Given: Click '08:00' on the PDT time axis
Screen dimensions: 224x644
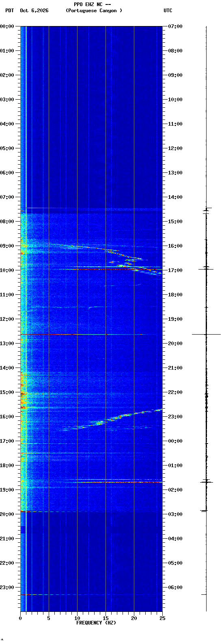Looking at the screenshot, I should tap(7, 222).
